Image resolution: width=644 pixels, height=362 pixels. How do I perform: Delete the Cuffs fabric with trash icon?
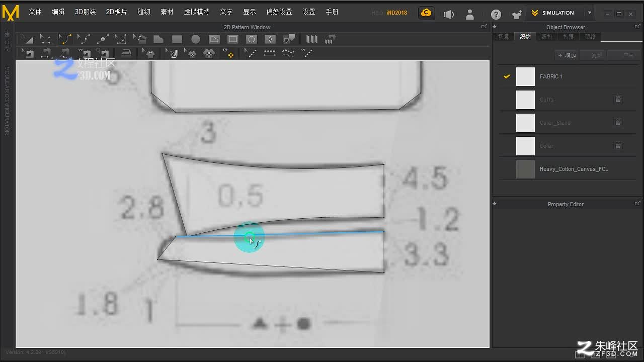[618, 100]
